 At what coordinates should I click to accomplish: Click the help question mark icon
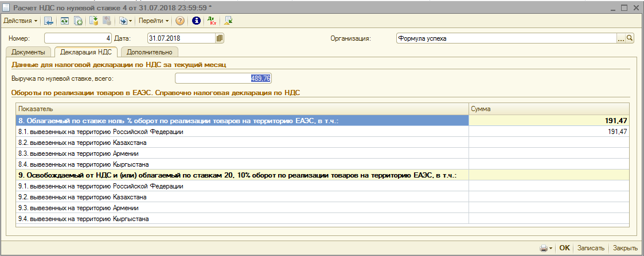pyautogui.click(x=180, y=21)
